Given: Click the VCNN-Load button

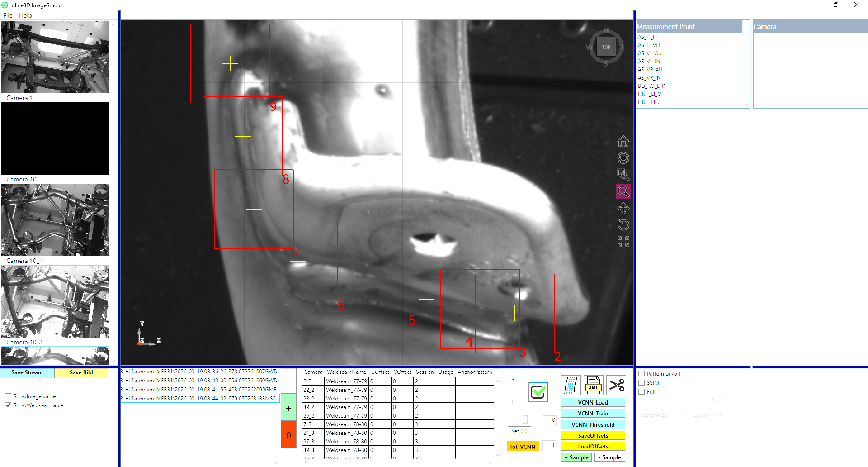Looking at the screenshot, I should pyautogui.click(x=593, y=403).
